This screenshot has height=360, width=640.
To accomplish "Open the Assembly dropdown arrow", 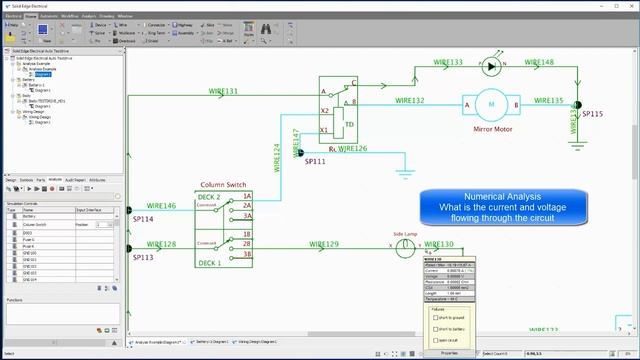I will point(197,33).
